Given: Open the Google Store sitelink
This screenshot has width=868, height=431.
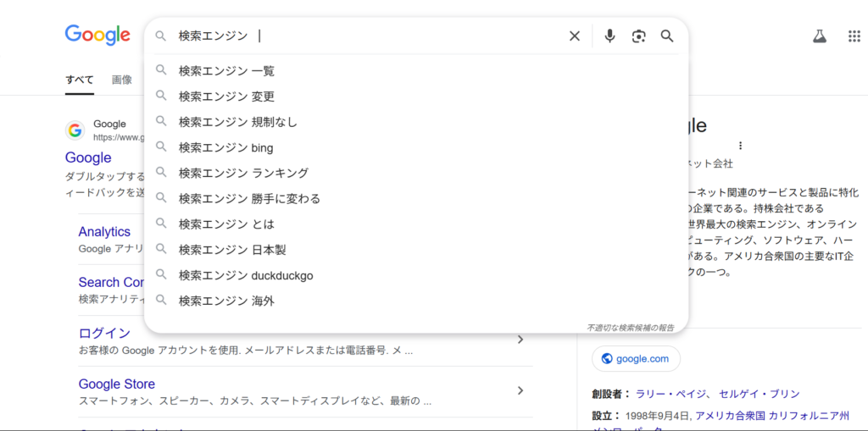Looking at the screenshot, I should (x=117, y=384).
